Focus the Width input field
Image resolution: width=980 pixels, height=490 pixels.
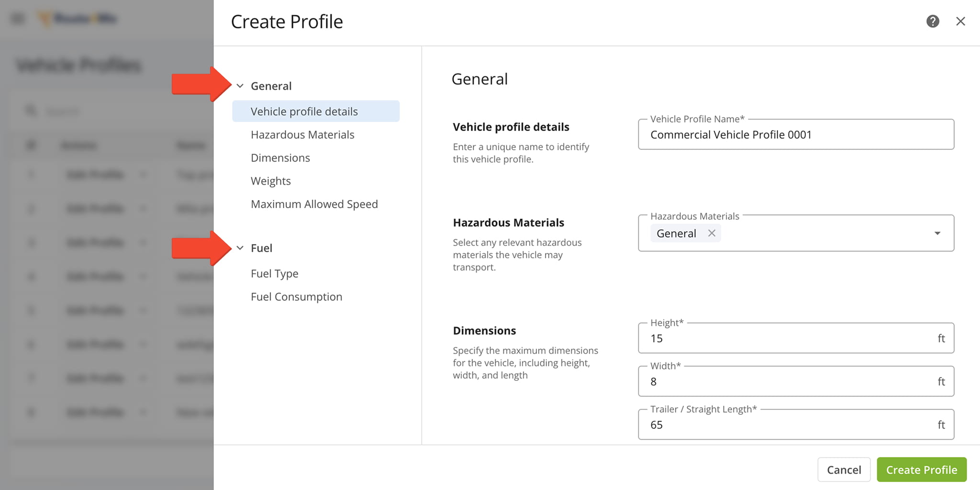click(790, 382)
